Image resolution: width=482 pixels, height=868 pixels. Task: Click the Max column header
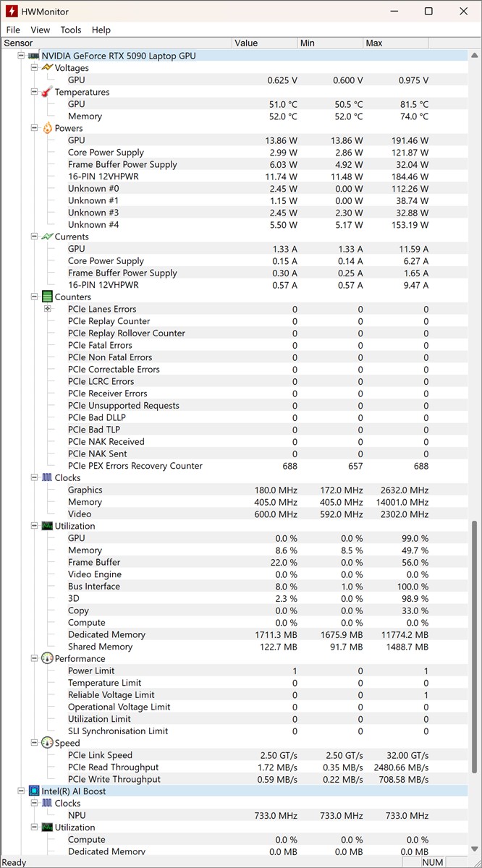(x=394, y=43)
